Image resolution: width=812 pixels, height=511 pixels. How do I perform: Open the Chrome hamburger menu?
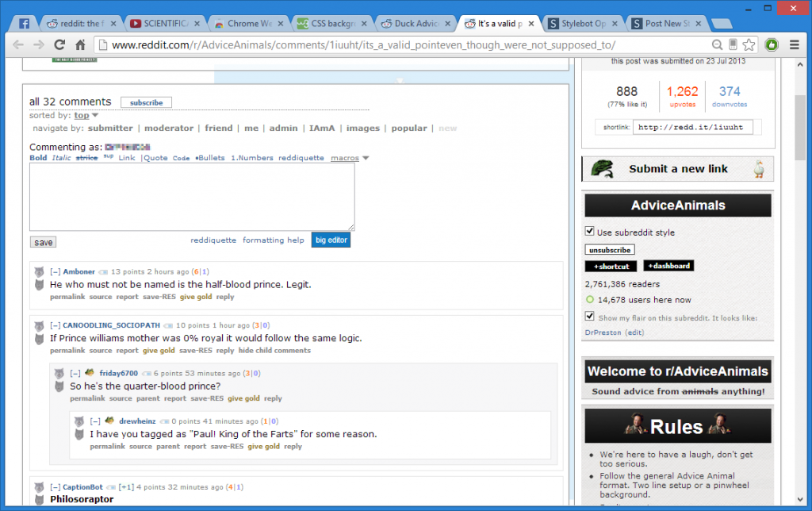tap(795, 45)
